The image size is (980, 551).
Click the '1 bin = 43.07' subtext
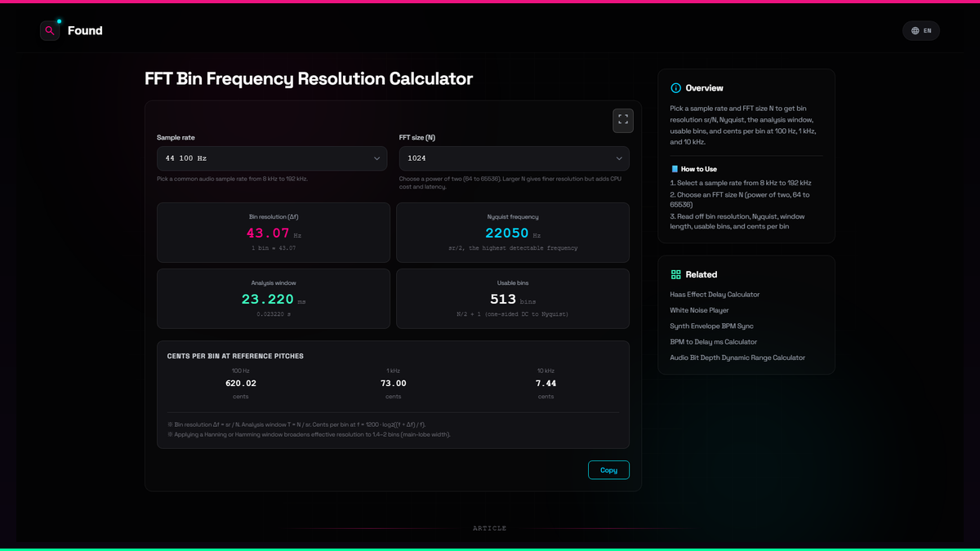pos(274,247)
